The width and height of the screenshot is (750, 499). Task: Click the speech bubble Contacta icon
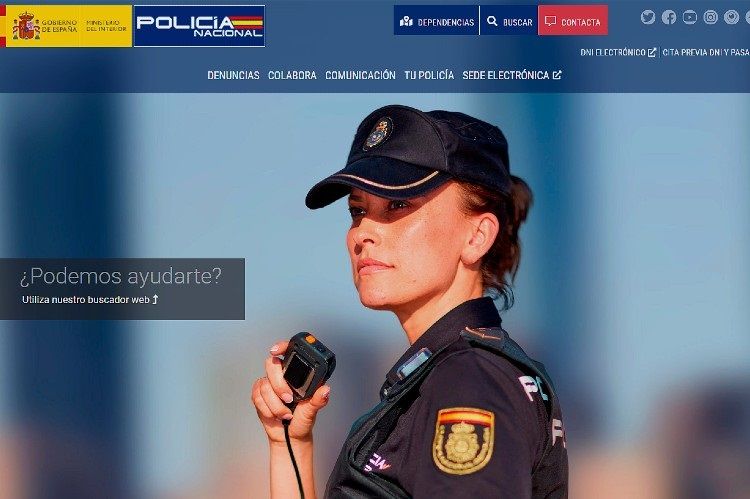tap(551, 21)
